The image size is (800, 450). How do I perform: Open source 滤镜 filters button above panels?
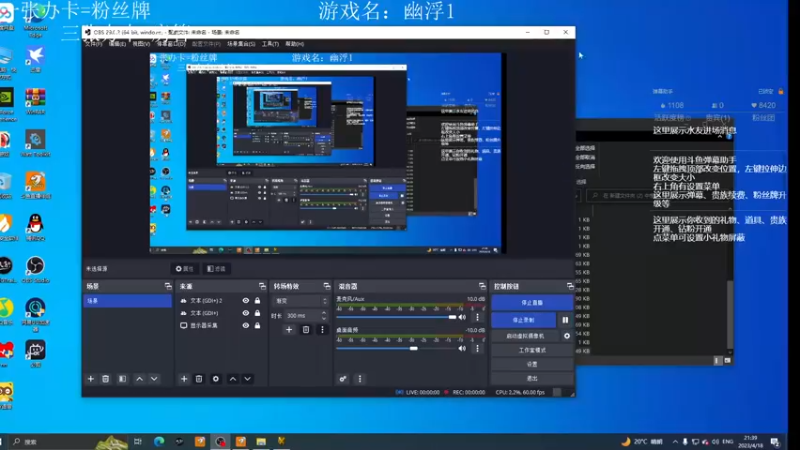click(216, 269)
